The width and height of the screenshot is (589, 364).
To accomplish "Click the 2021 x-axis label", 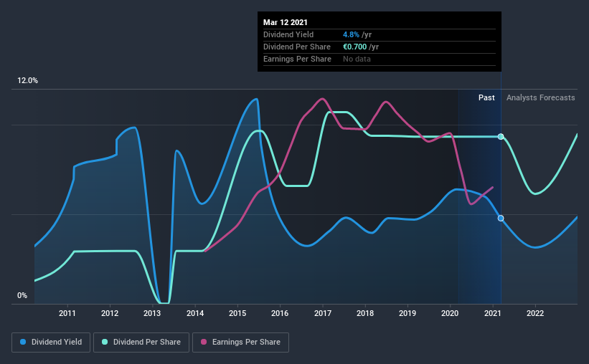I will click(x=492, y=313).
